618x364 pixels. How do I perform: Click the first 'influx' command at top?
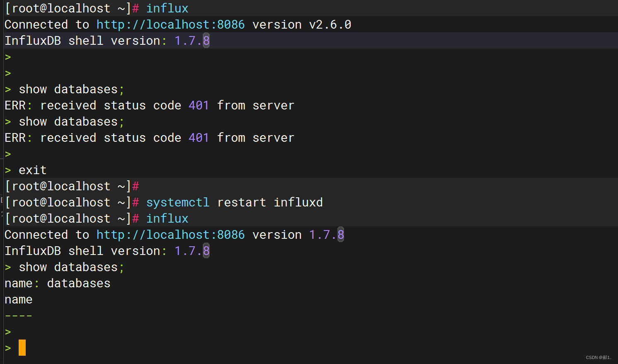click(167, 8)
